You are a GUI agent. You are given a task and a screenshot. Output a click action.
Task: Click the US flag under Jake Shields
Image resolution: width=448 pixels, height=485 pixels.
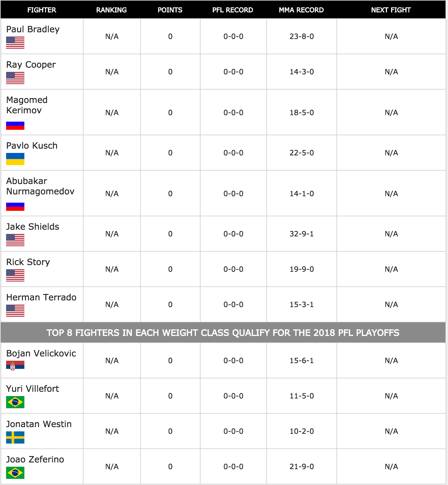[x=15, y=240]
